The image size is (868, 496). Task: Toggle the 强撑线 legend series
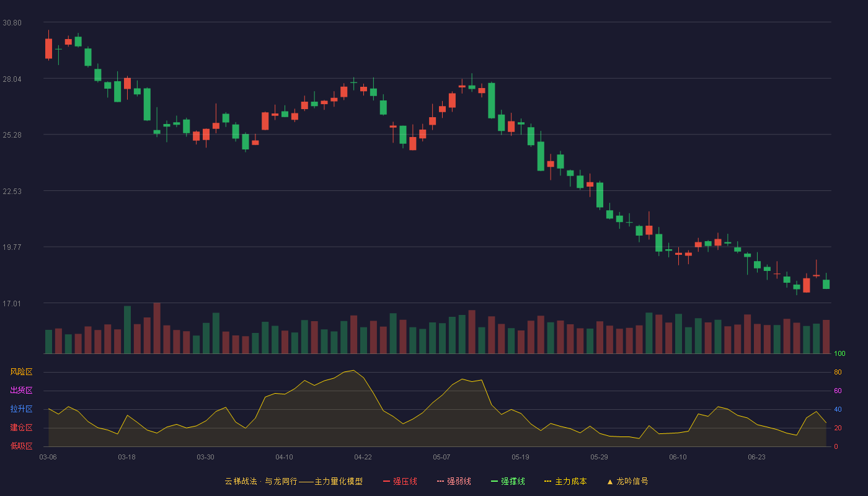click(x=508, y=481)
